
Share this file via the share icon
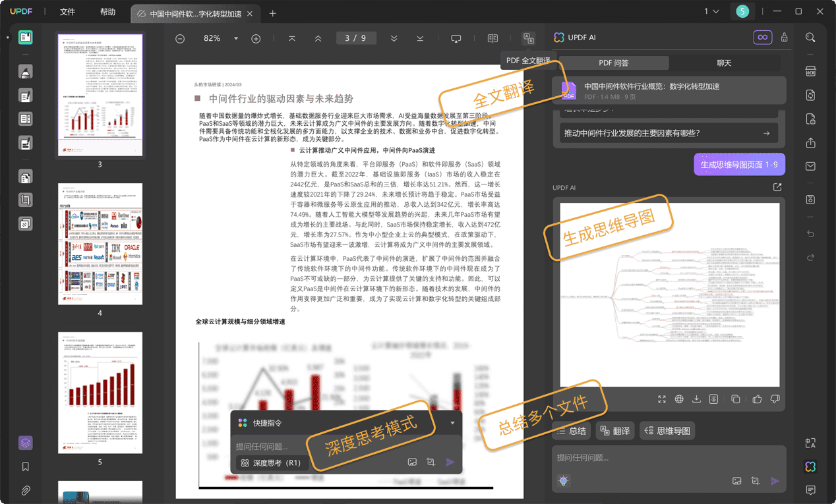[811, 142]
